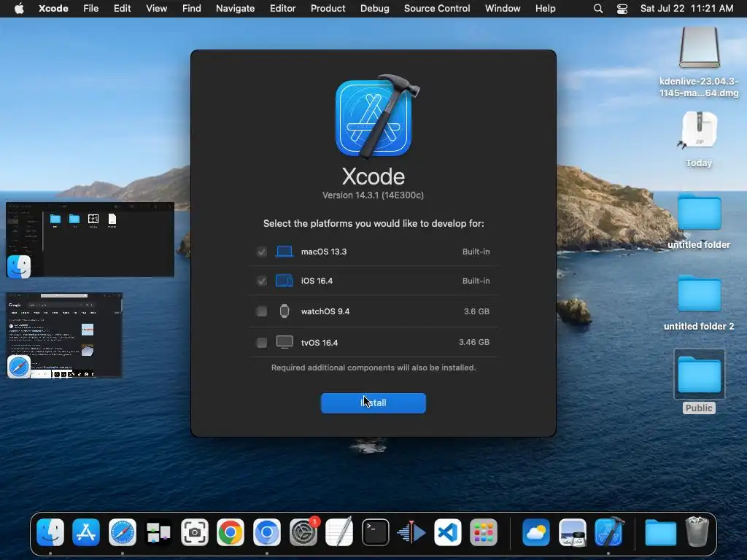Click the watchOS watch platform icon
Screen dimensions: 747x560
(285, 311)
